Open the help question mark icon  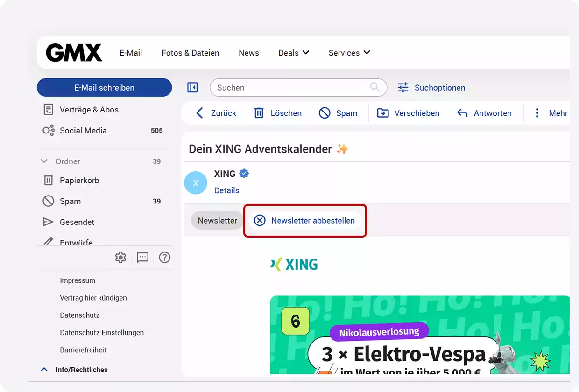[x=164, y=257]
